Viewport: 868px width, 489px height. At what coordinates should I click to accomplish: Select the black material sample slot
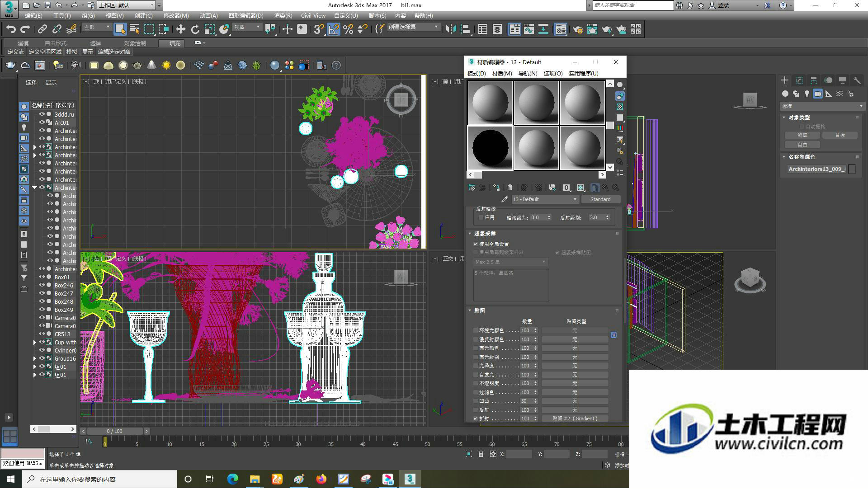(490, 148)
